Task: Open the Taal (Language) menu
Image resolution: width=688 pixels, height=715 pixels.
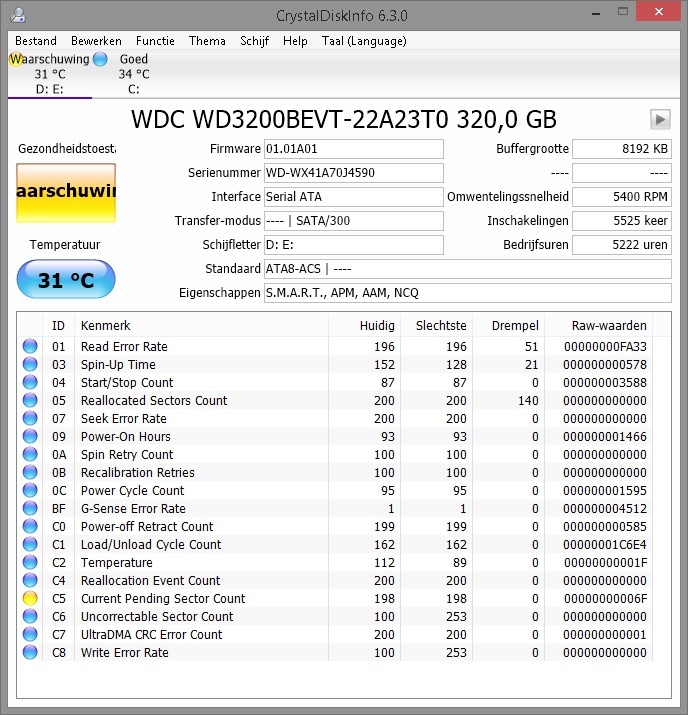Action: coord(364,41)
